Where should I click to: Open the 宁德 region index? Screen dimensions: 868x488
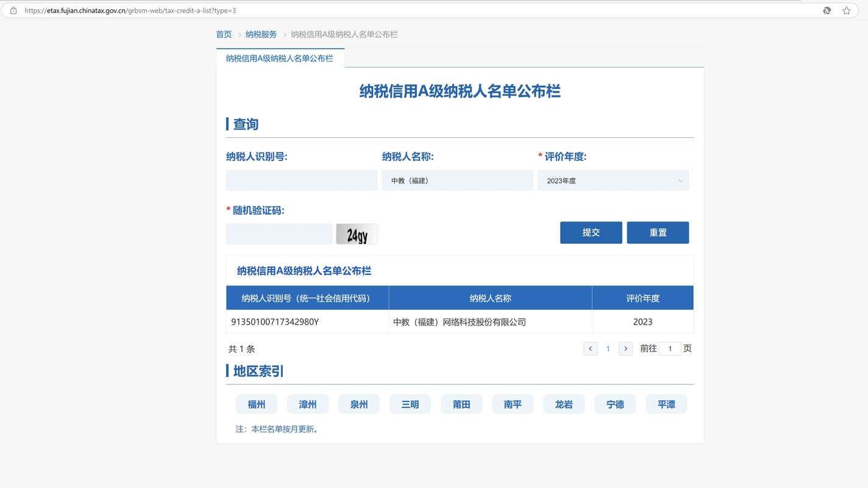point(615,404)
